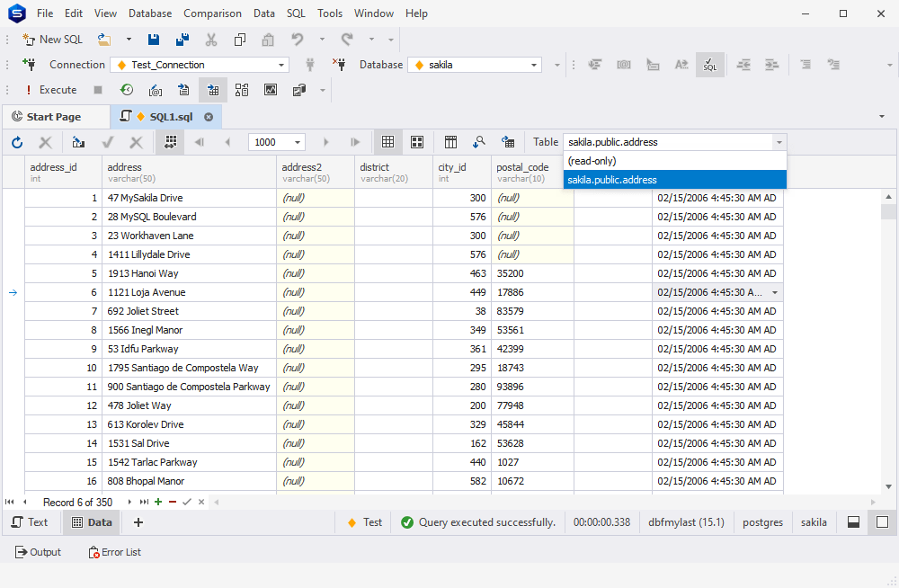This screenshot has width=899, height=588.
Task: Select the cell '900 Santiago de Compostela Parkway'
Action: click(x=189, y=387)
